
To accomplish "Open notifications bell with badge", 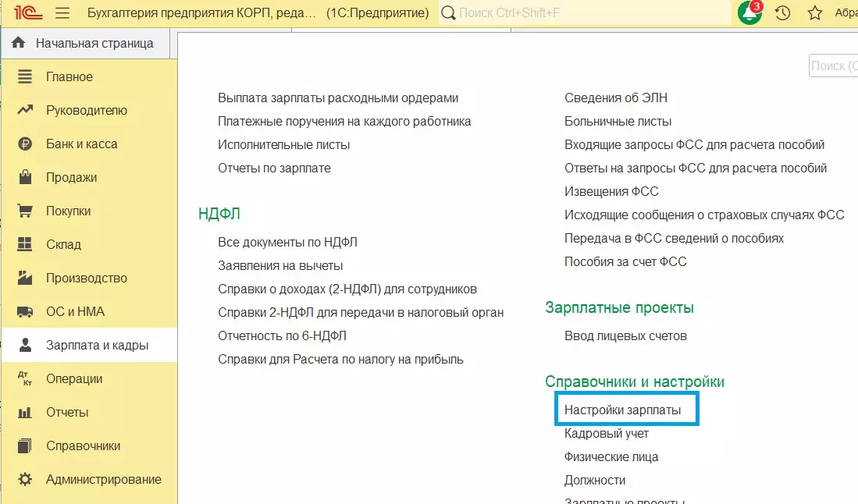I will tap(749, 12).
